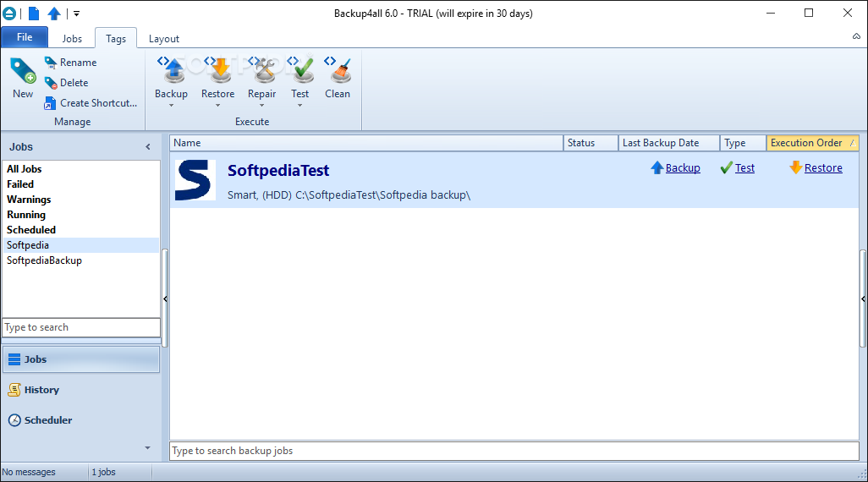Image resolution: width=868 pixels, height=482 pixels.
Task: Click Create Shortcut in Manage group
Action: [x=91, y=103]
